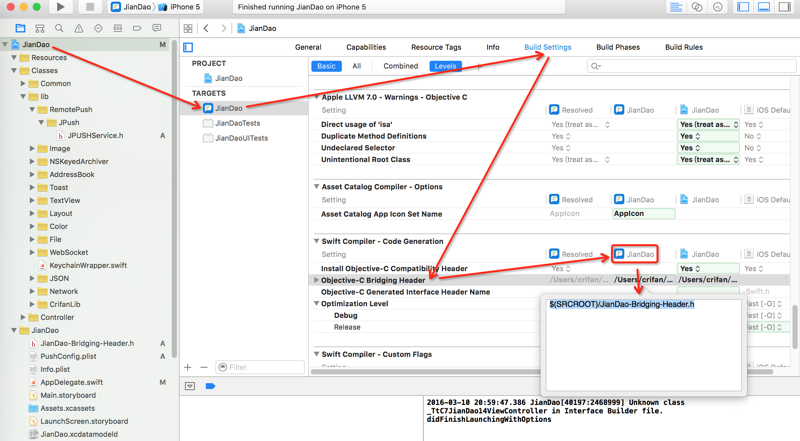Click the blue breakpoints activation icon
This screenshot has width=800, height=441.
point(210,386)
